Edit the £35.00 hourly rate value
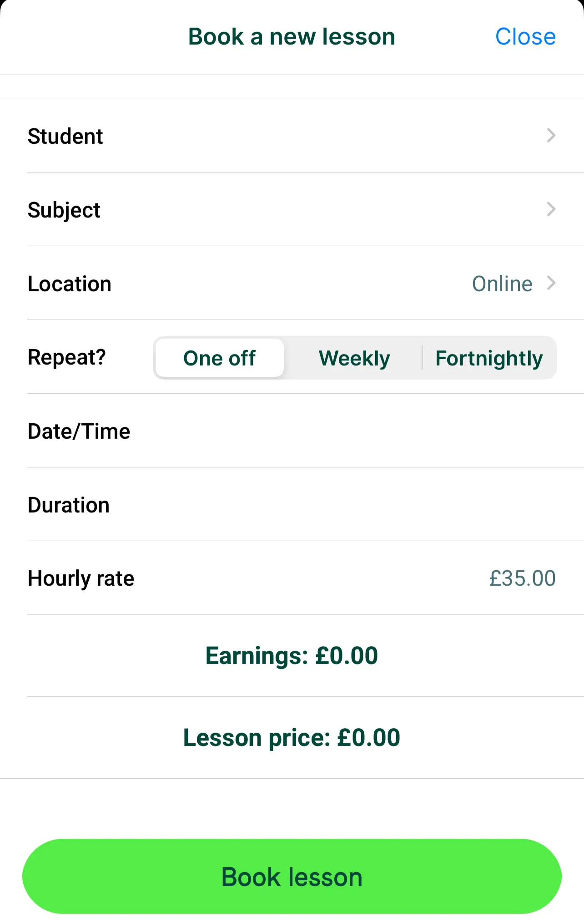Image resolution: width=584 pixels, height=924 pixels. 522,578
